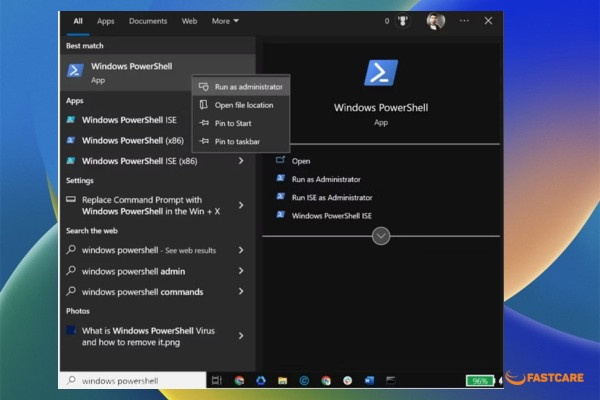
Task: Expand the Photos result arrow
Action: (241, 336)
